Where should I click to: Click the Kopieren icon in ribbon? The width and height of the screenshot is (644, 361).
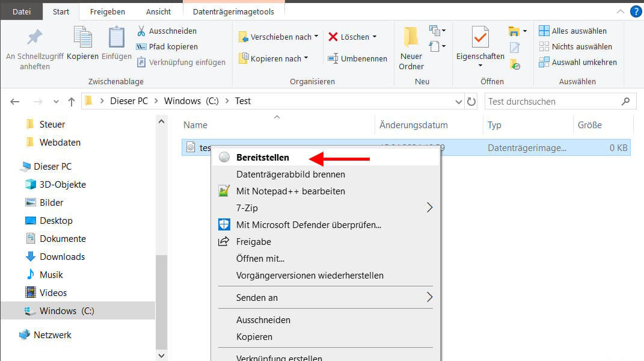click(x=82, y=37)
